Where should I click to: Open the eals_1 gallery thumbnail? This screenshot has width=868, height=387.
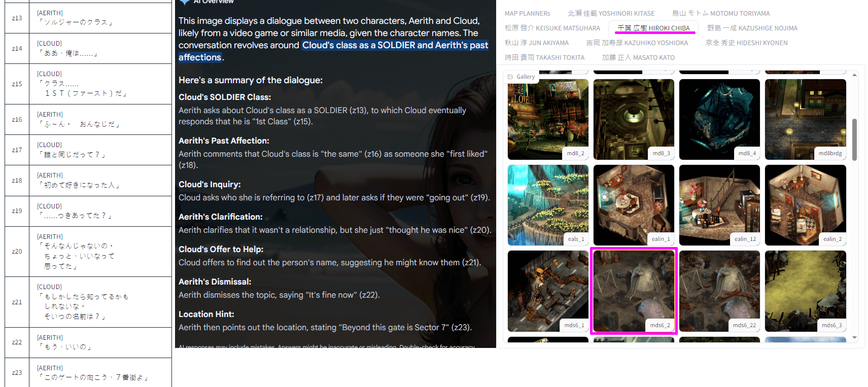(x=548, y=205)
